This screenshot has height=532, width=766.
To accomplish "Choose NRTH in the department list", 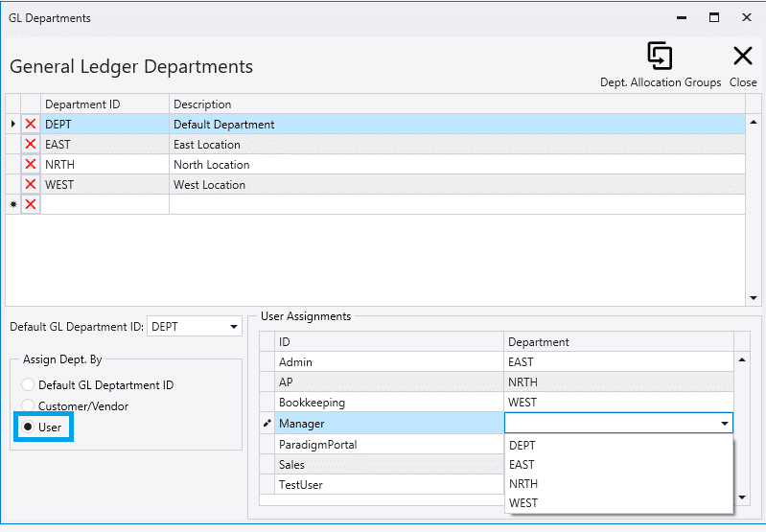I will coord(523,484).
